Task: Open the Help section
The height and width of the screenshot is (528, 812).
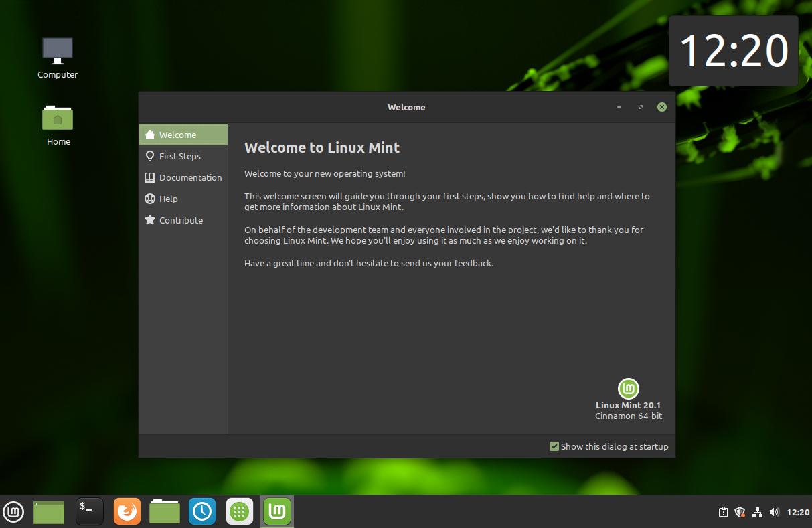Action: tap(183, 199)
